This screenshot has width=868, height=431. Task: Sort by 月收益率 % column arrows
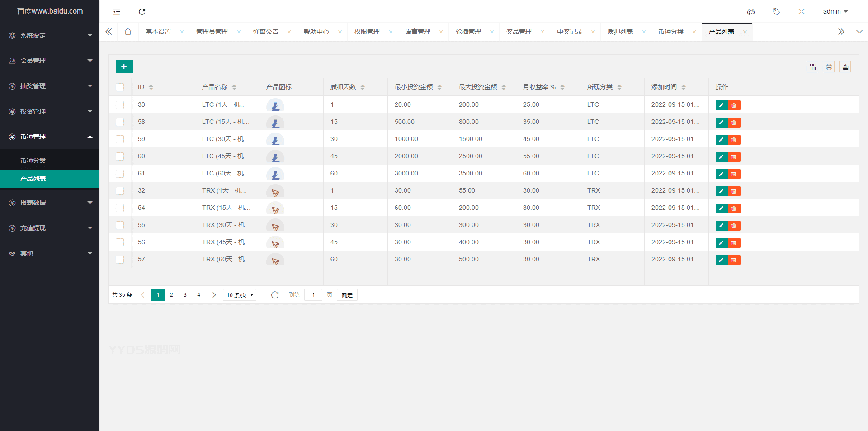click(x=563, y=87)
